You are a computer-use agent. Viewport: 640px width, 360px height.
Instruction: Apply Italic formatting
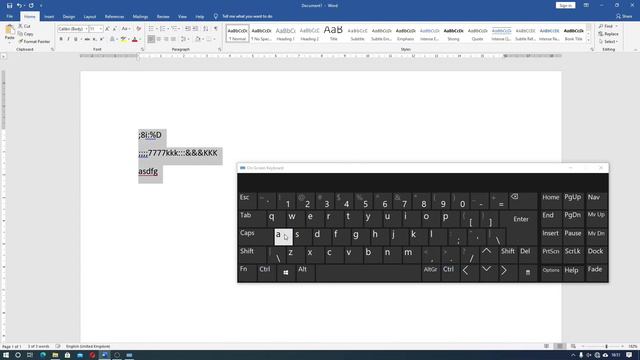point(68,39)
